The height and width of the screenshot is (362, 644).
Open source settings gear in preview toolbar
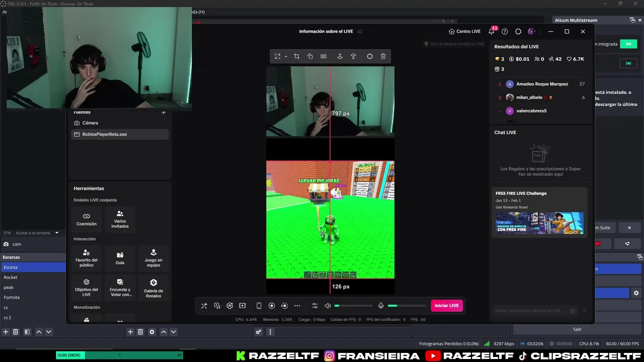click(370, 56)
